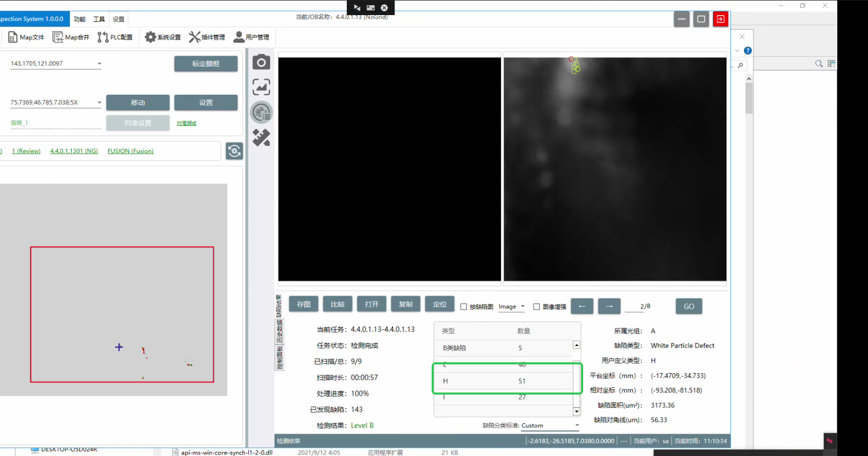868x456 pixels.
Task: Open the 工具 menu
Action: pyautogui.click(x=99, y=19)
